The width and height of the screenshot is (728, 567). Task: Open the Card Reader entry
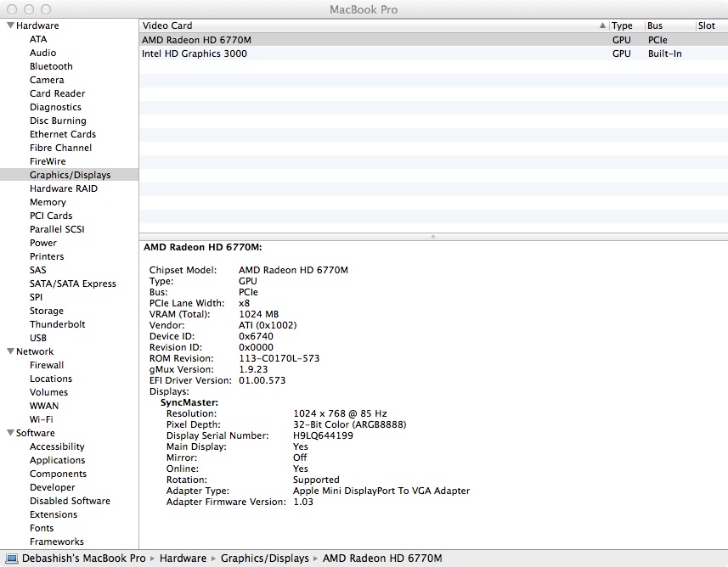58,93
